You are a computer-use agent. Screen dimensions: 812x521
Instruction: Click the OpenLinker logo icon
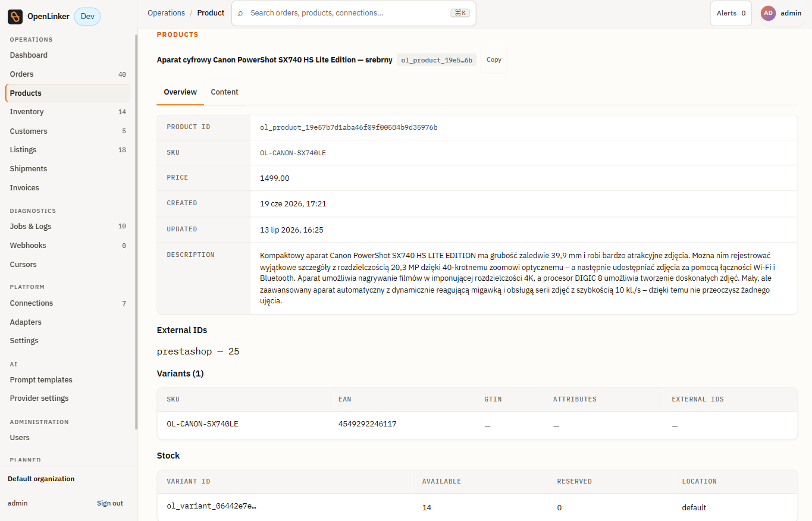pyautogui.click(x=15, y=17)
